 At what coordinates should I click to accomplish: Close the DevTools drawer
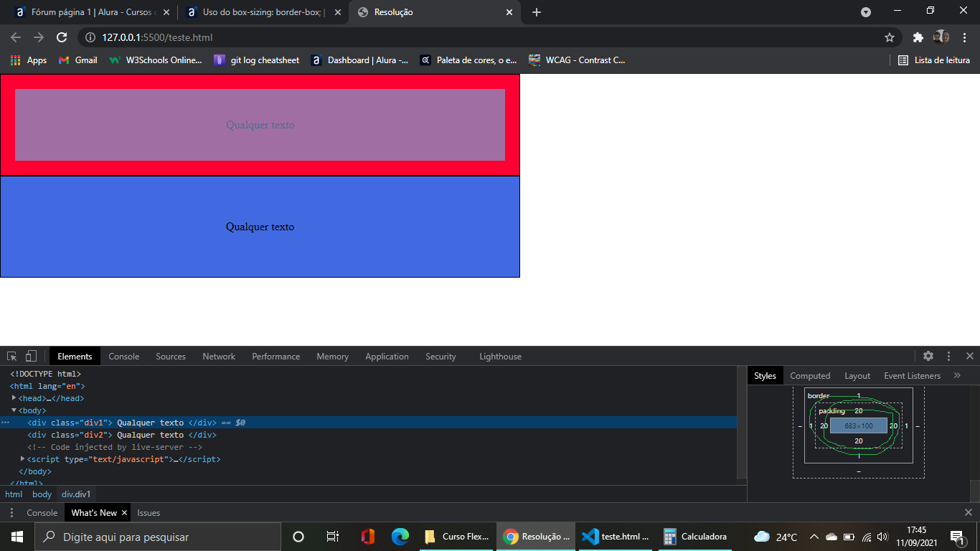[x=969, y=512]
